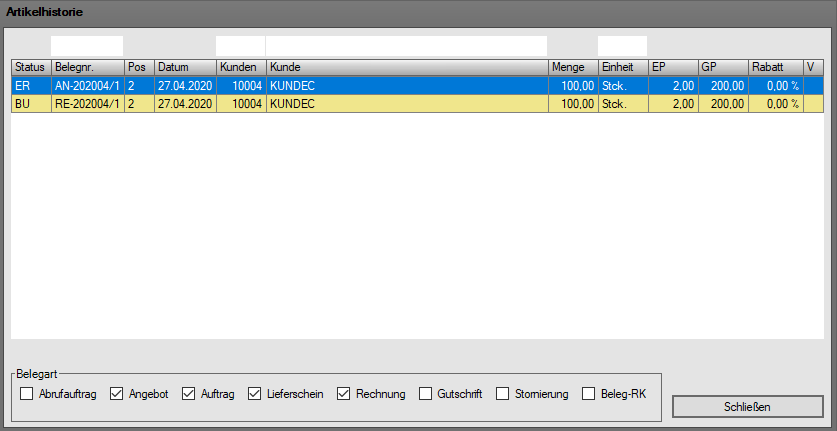
Task: Click the filter field above Belegnr. column
Action: coord(87,46)
